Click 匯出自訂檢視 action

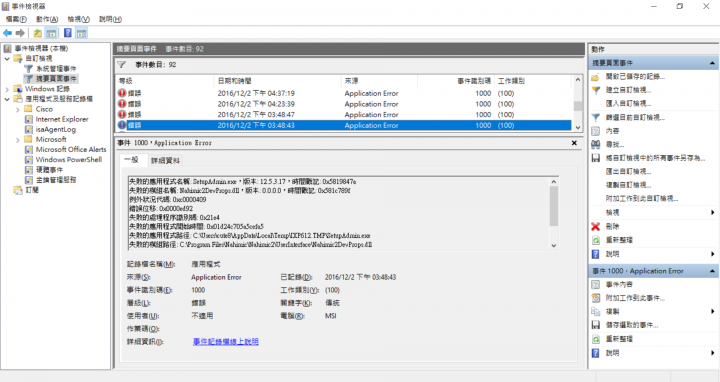pyautogui.click(x=628, y=172)
